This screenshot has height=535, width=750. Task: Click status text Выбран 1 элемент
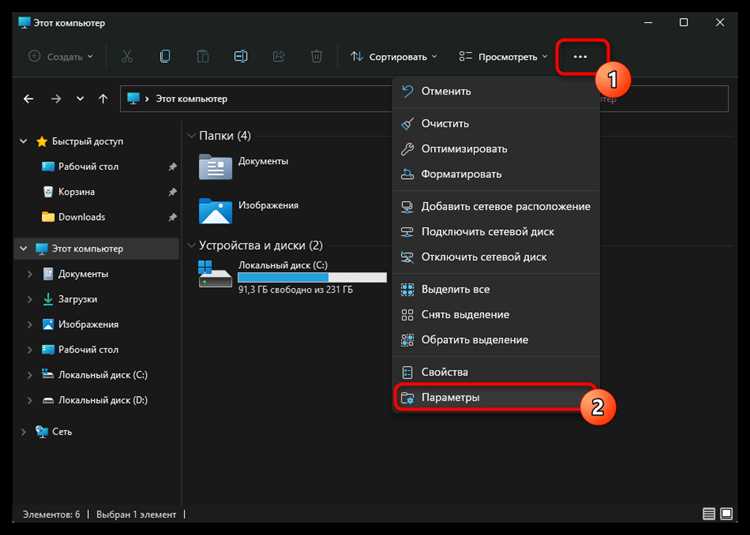pos(136,514)
